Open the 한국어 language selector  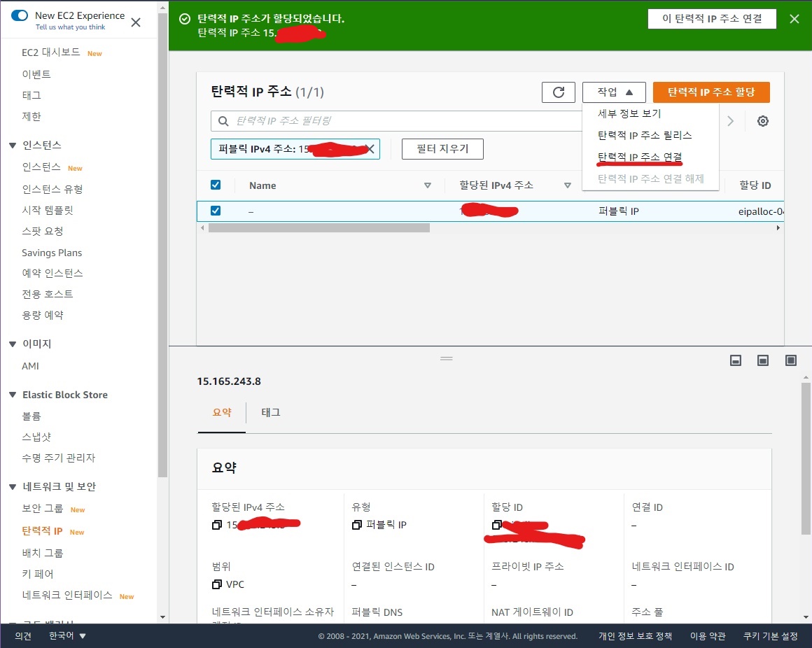click(67, 635)
